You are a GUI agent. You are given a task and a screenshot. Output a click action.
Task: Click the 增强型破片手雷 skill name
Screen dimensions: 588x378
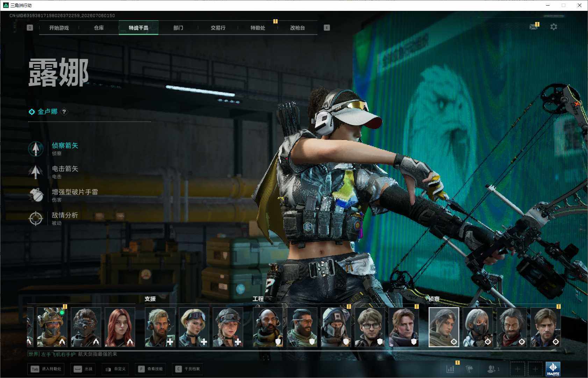coord(75,192)
